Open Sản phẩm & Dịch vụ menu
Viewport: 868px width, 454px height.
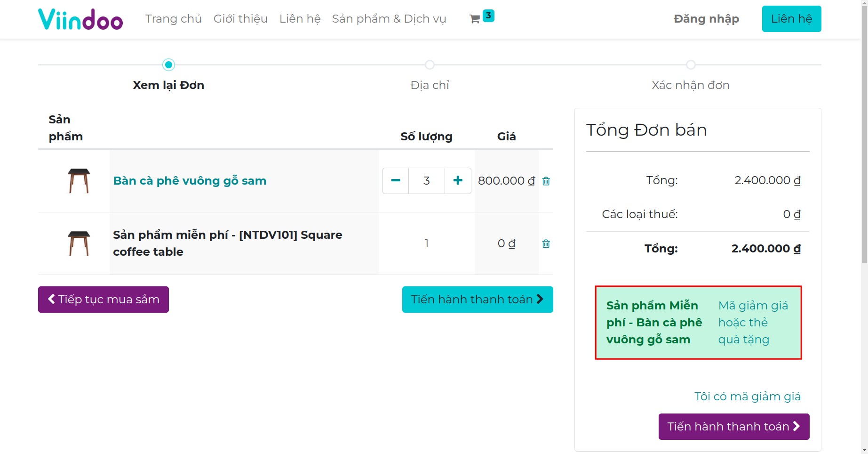click(389, 19)
